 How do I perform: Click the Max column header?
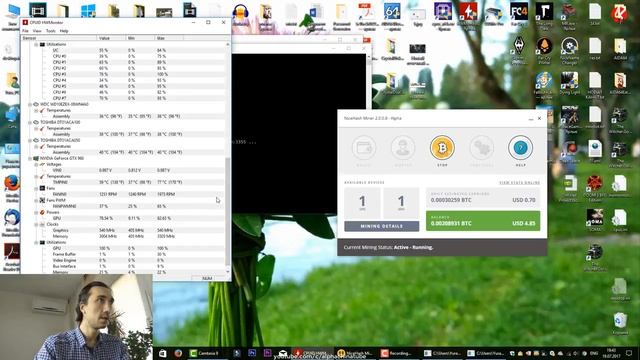pos(169,38)
